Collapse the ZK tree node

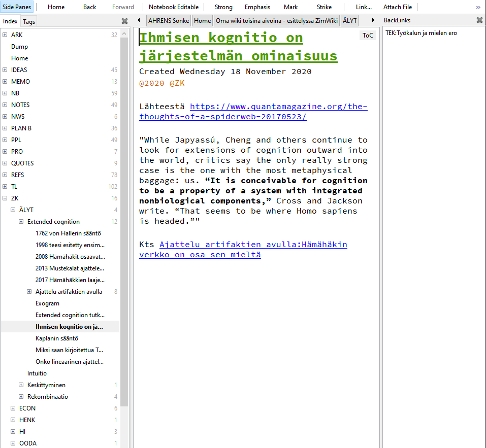point(5,198)
